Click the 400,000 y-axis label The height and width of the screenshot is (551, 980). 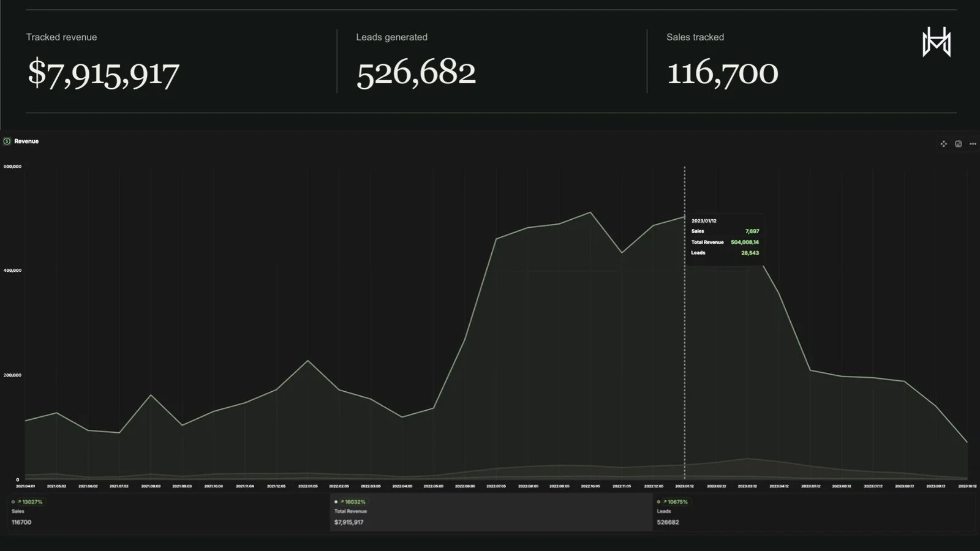pyautogui.click(x=12, y=271)
